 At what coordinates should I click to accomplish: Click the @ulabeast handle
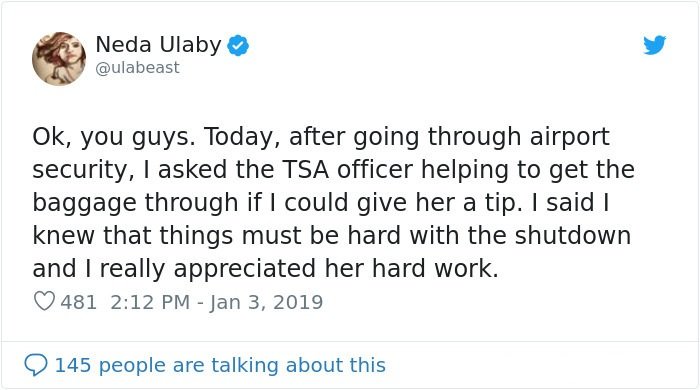tap(138, 68)
